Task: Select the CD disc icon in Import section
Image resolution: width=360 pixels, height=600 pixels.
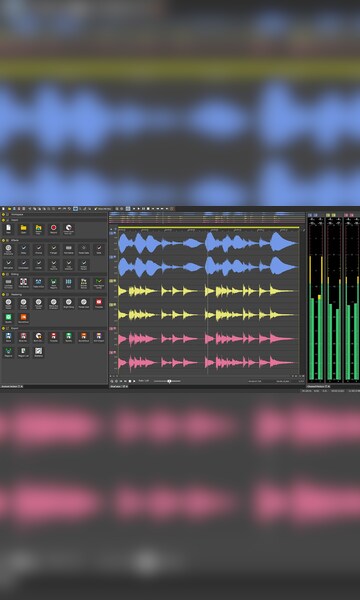Action: click(x=68, y=229)
